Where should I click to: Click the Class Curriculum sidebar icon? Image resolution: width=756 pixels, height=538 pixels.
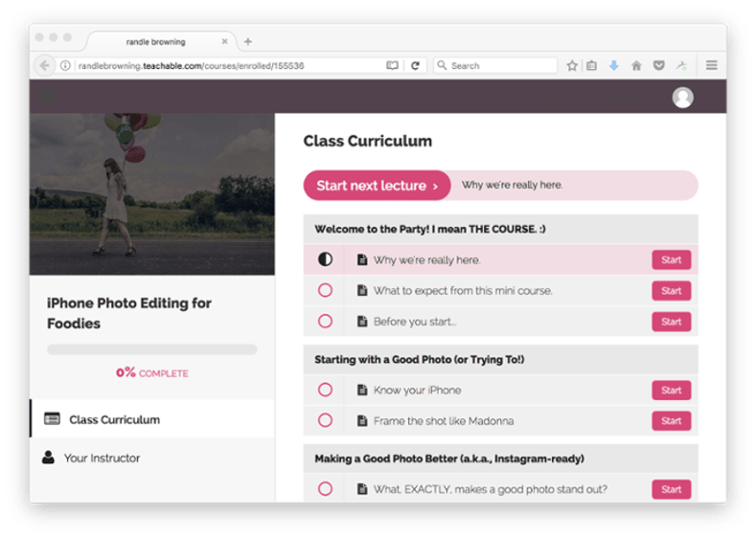click(52, 418)
